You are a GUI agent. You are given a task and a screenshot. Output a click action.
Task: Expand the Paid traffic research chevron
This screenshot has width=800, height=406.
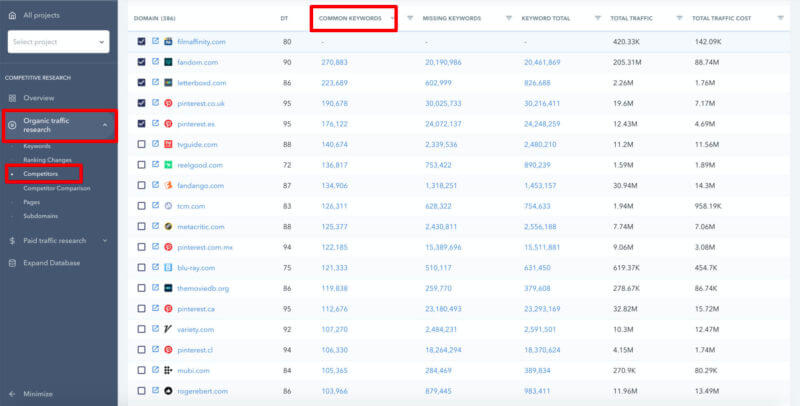click(x=105, y=240)
